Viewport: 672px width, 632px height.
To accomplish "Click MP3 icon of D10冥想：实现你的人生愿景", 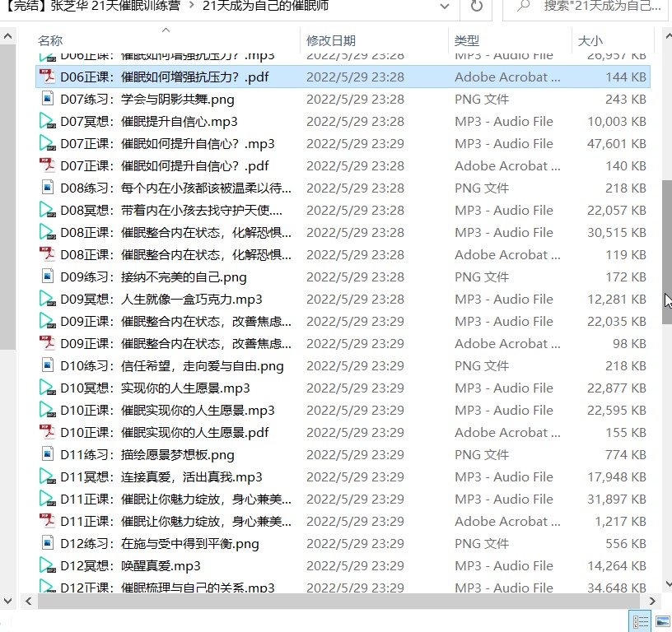I will point(47,388).
